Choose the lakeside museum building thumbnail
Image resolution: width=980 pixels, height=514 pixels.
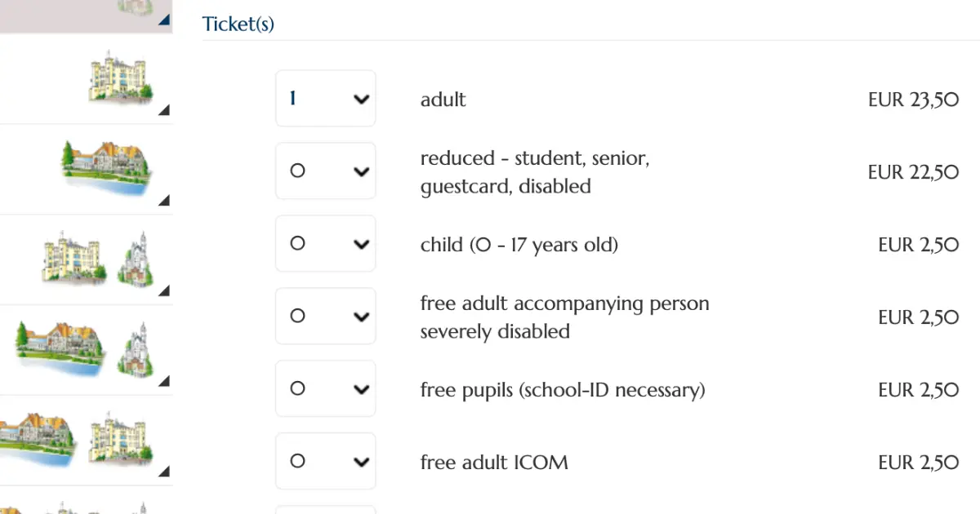(x=107, y=168)
